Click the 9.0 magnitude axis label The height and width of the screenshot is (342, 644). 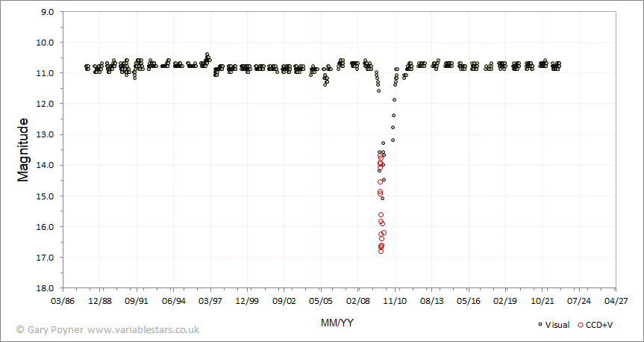click(48, 11)
